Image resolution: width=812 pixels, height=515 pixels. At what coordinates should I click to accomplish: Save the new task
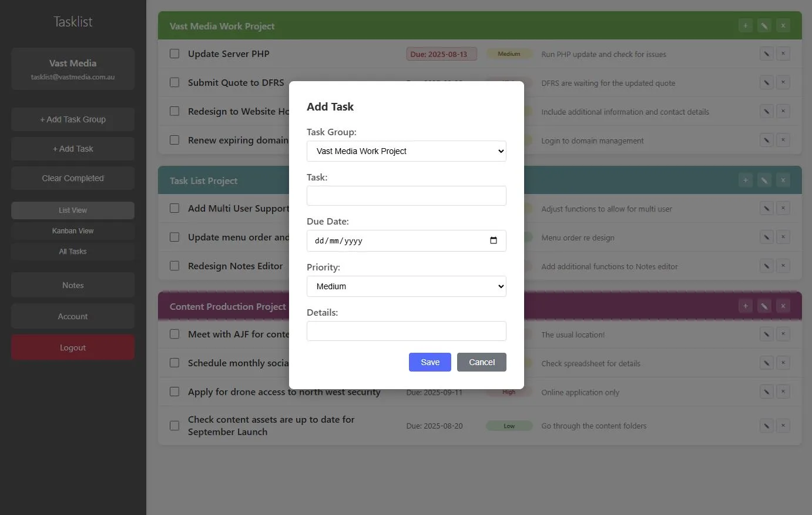tap(430, 362)
